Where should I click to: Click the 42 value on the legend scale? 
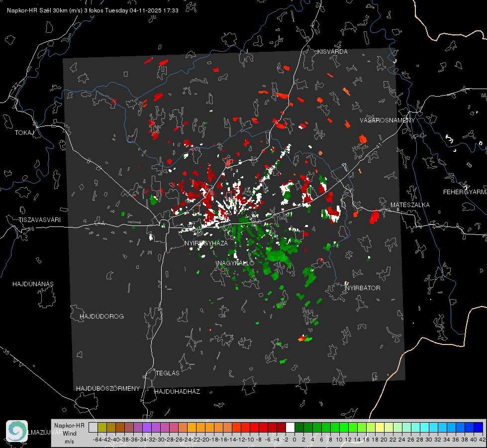483,440
